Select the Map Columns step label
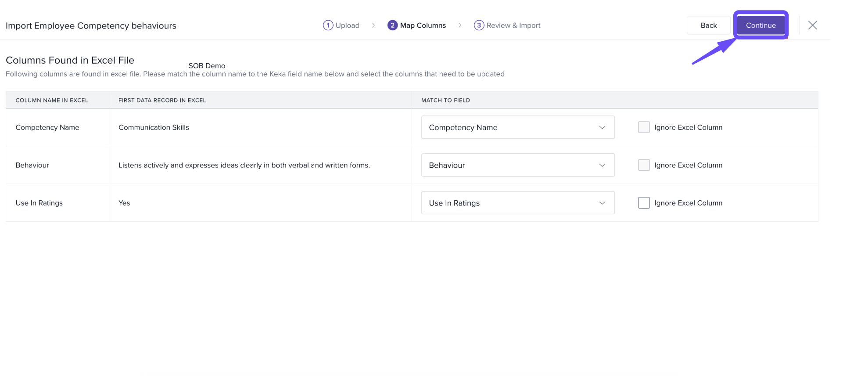 [423, 25]
